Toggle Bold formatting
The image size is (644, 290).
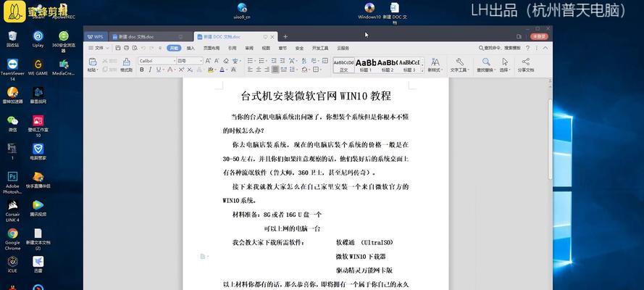pyautogui.click(x=142, y=70)
